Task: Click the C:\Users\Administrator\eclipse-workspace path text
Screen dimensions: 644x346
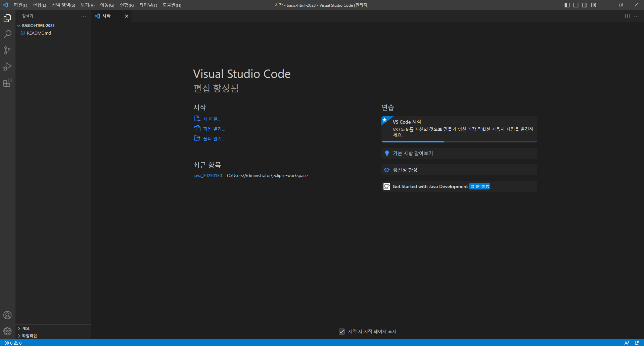Action: (267, 176)
